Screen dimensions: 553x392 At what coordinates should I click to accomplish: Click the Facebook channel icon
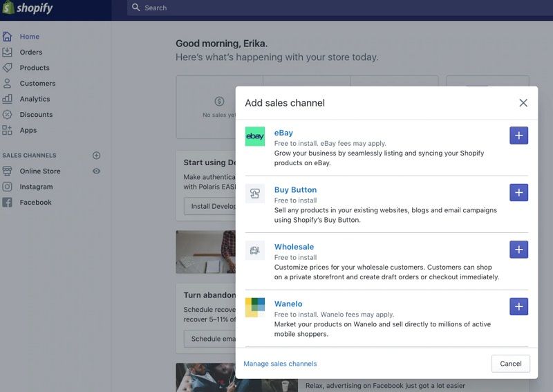[x=7, y=202]
